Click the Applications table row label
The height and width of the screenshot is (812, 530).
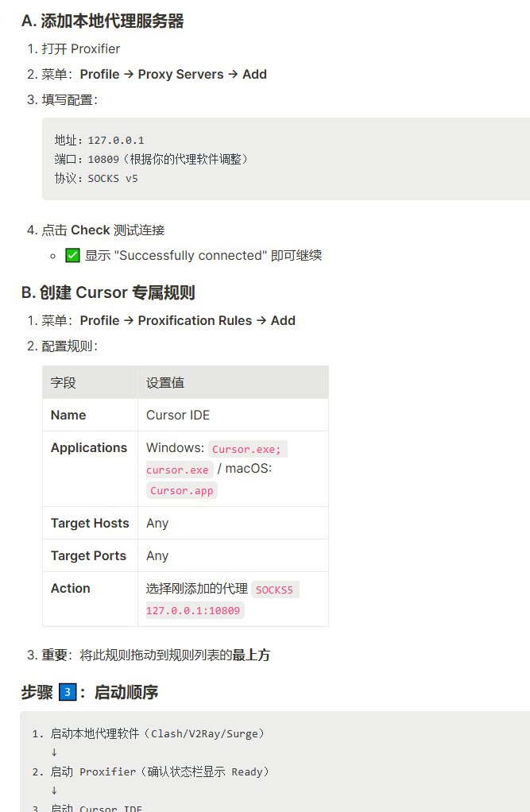click(x=89, y=447)
